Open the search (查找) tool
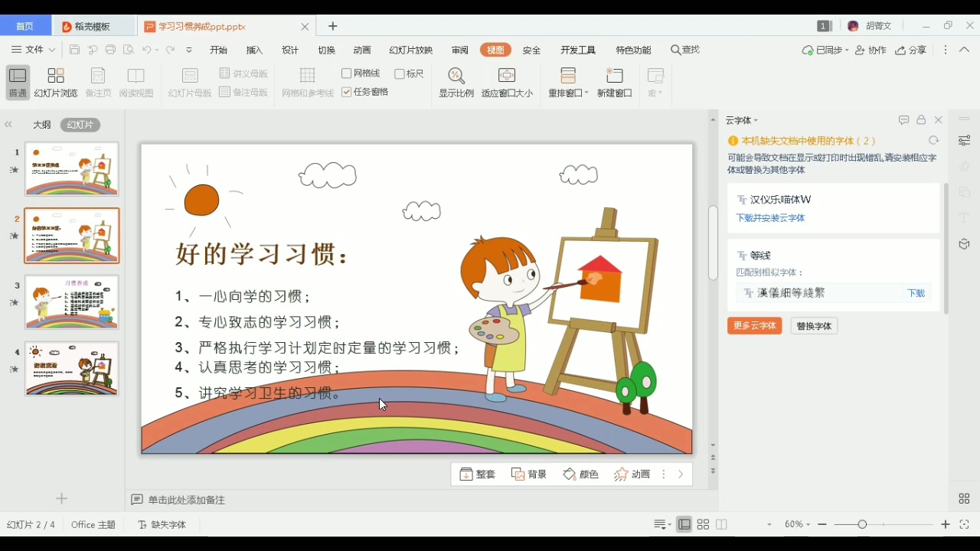The width and height of the screenshot is (980, 551). (685, 50)
